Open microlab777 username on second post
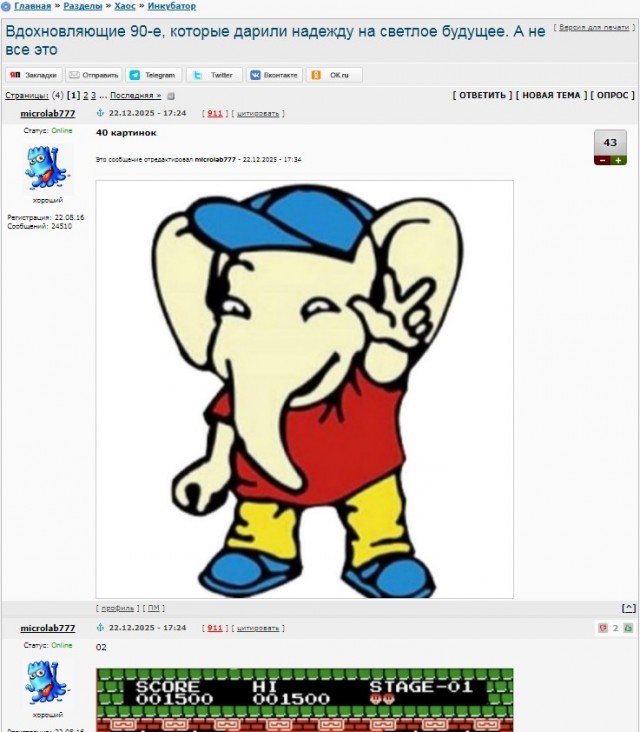 48,628
